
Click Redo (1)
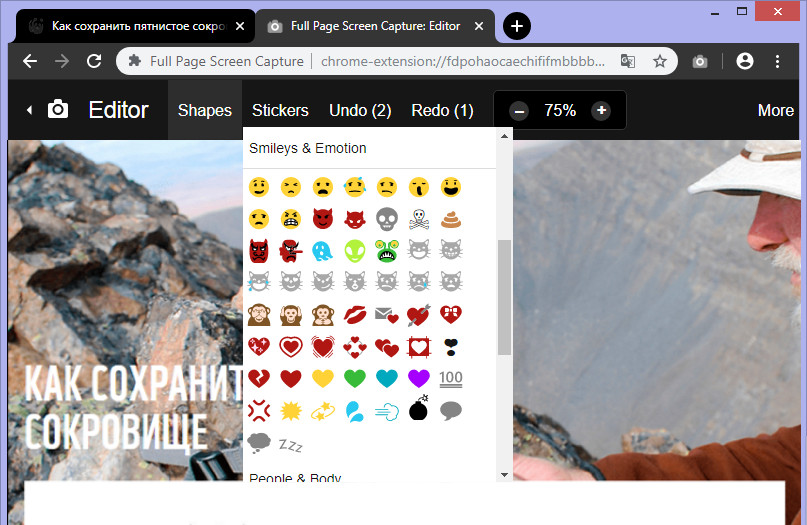pyautogui.click(x=442, y=110)
